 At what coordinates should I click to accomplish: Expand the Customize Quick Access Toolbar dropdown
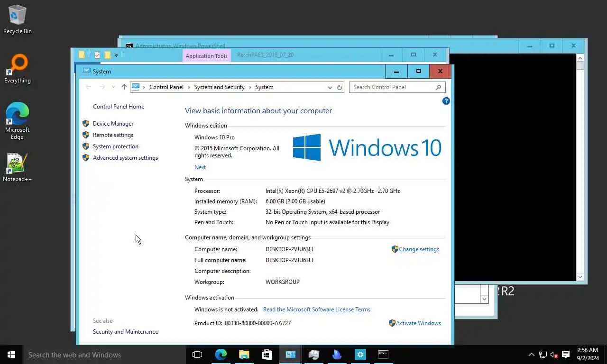click(116, 55)
